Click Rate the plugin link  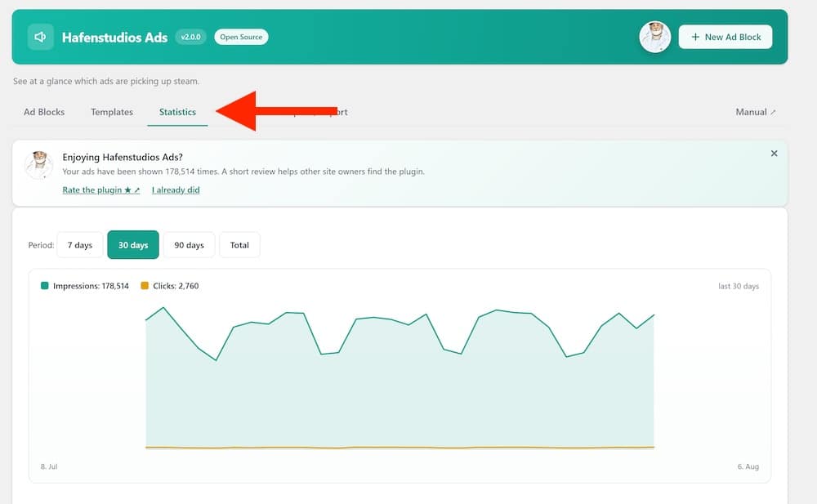(101, 190)
